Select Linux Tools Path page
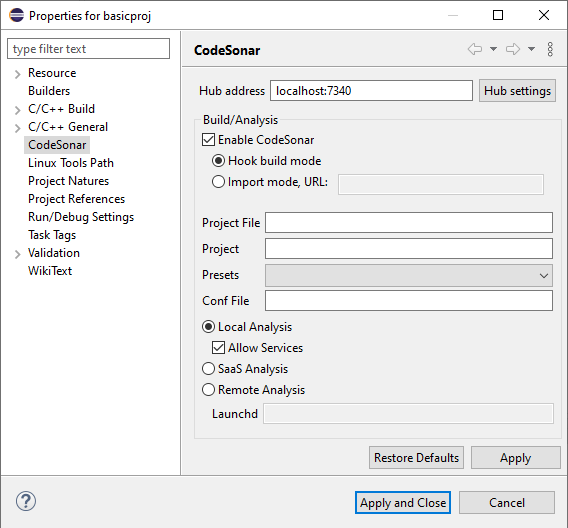Viewport: 568px width, 528px height. click(71, 163)
